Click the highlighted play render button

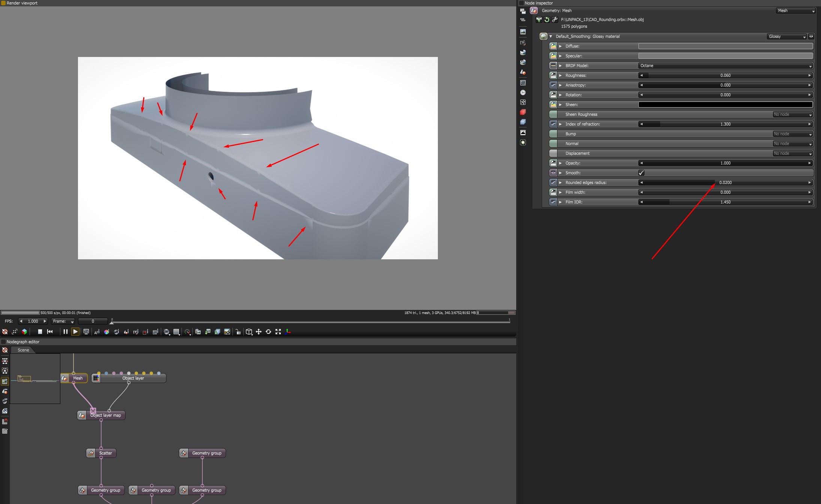tap(75, 332)
